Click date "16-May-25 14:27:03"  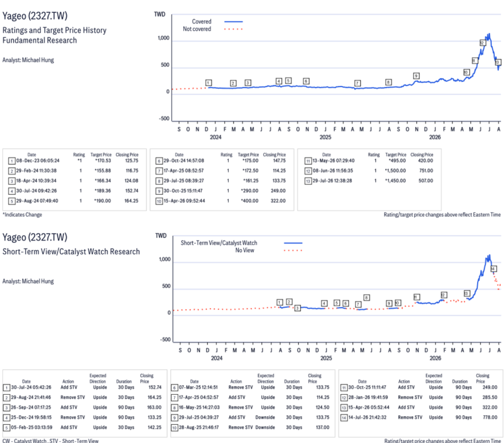pyautogui.click(x=199, y=407)
